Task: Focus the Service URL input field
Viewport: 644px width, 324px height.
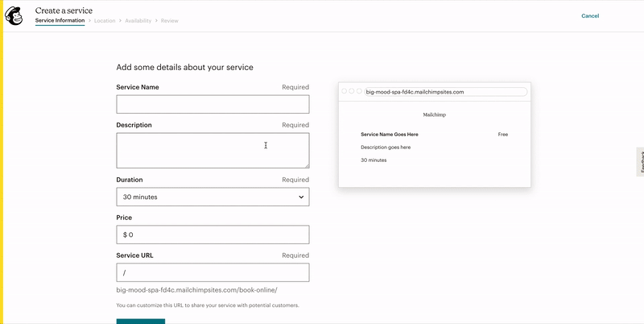Action: coord(213,272)
